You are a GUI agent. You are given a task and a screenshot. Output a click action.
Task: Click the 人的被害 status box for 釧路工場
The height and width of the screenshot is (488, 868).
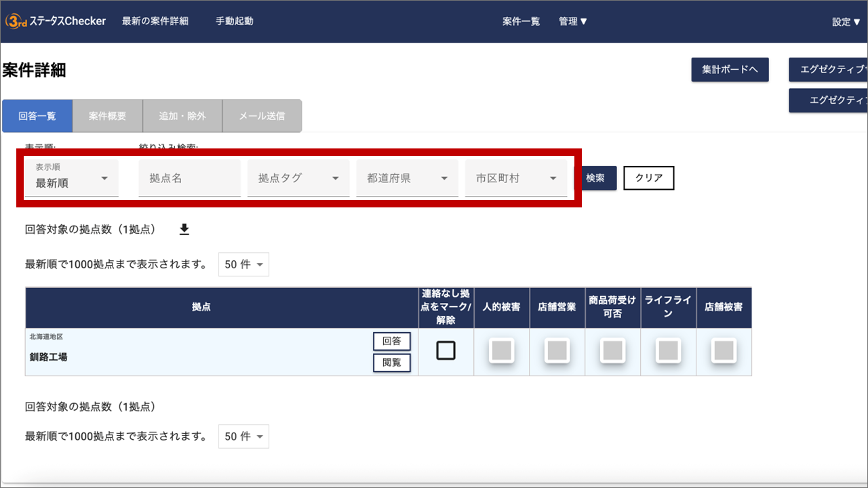pos(501,351)
